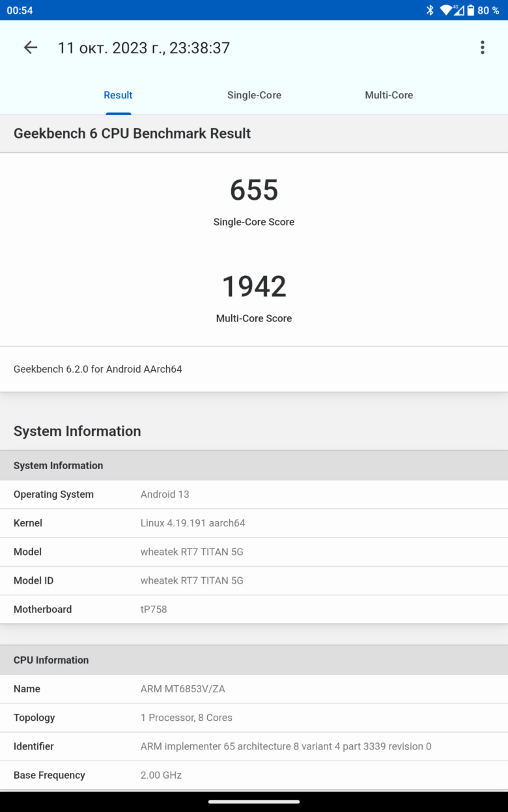Tap the Model row value wheatek RT7 TITAN 5G
The height and width of the screenshot is (812, 508).
pyautogui.click(x=192, y=552)
